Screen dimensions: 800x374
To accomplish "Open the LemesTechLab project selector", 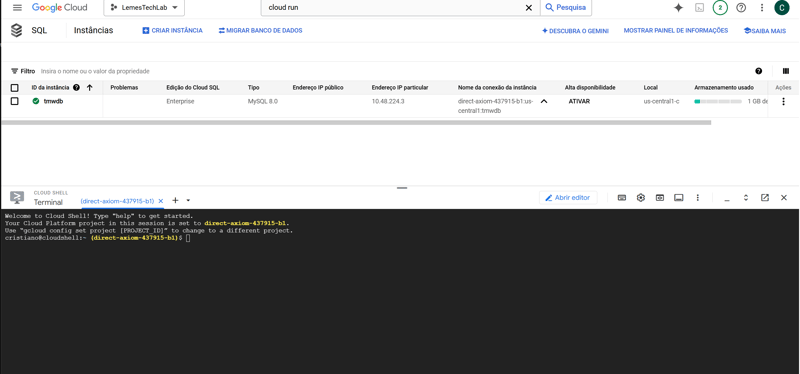I will pyautogui.click(x=144, y=8).
